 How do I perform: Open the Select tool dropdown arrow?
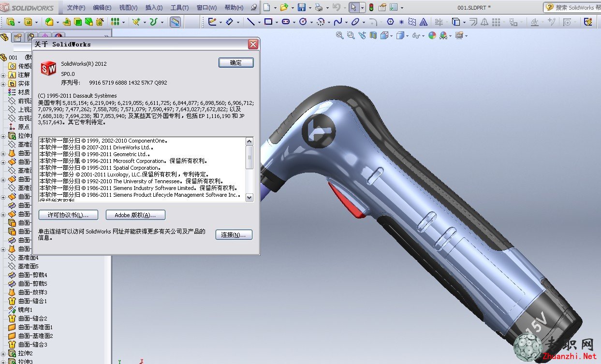362,8
